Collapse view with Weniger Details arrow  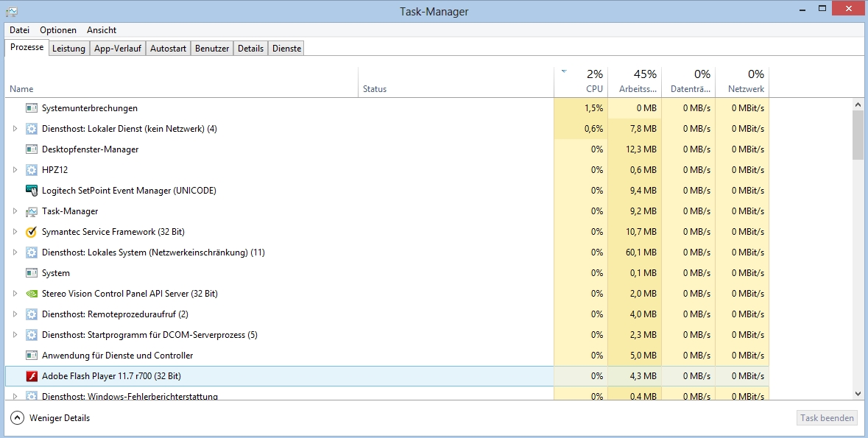(17, 418)
